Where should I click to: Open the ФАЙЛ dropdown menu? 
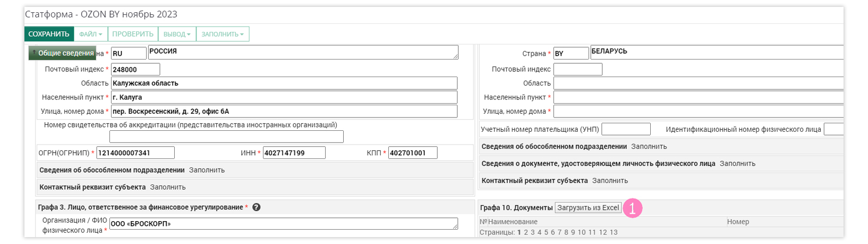[x=91, y=34]
